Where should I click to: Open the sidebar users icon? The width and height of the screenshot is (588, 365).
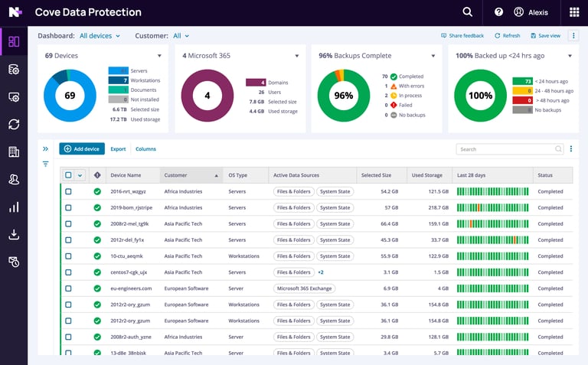click(14, 180)
